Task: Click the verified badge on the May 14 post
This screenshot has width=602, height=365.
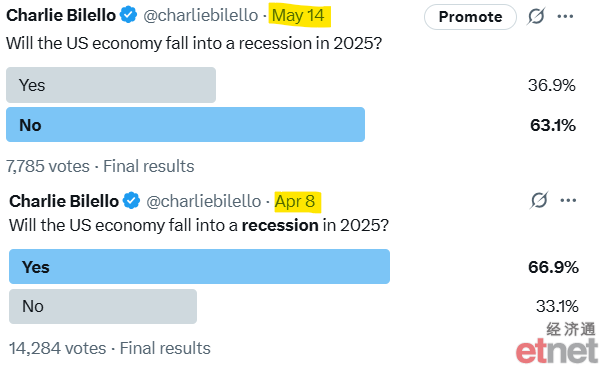Action: coord(129,15)
